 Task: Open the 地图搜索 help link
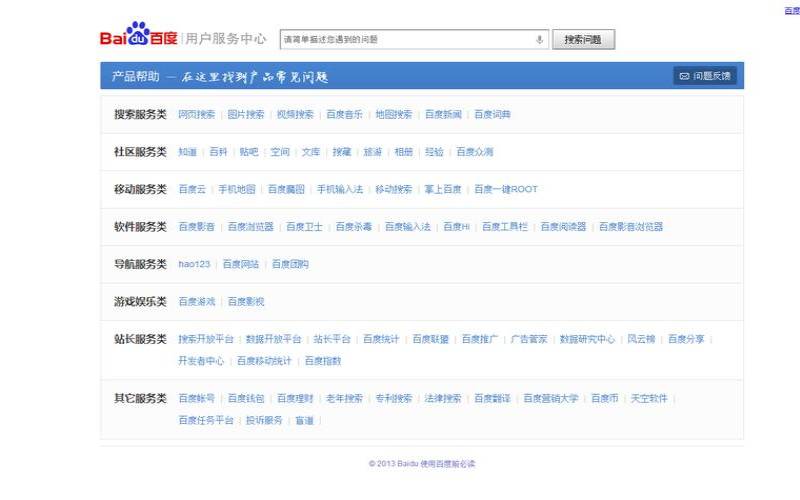pos(393,114)
